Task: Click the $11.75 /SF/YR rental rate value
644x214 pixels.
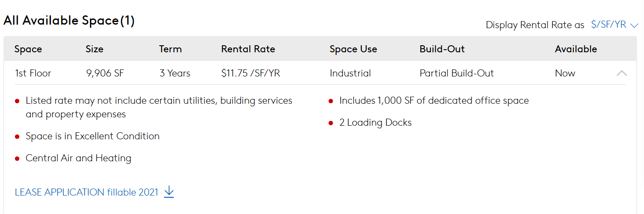Action: 250,73
